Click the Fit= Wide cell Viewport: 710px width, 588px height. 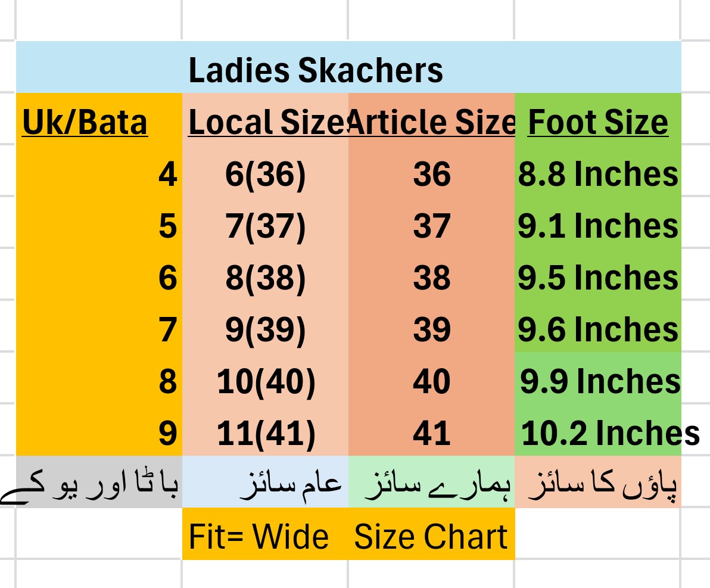(259, 536)
